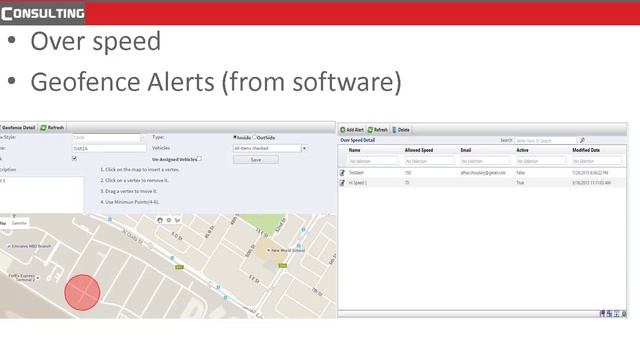
Task: Click the Add Alert button
Action: click(x=352, y=130)
